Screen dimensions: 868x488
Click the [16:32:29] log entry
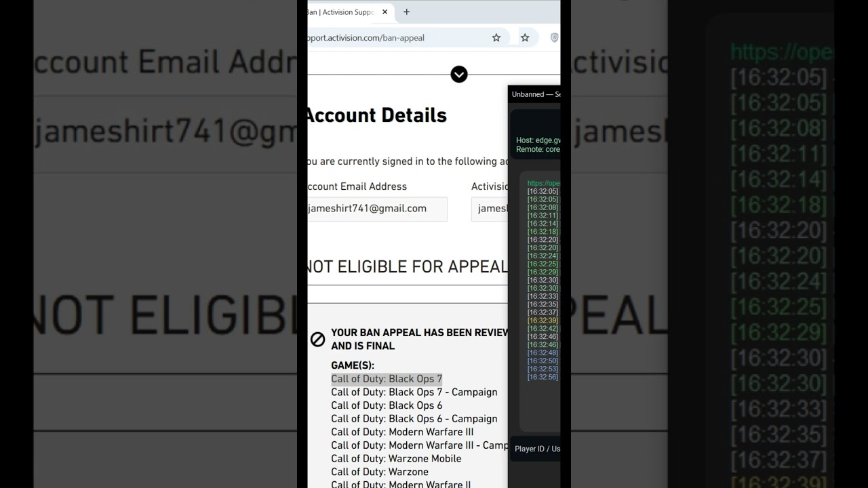542,272
